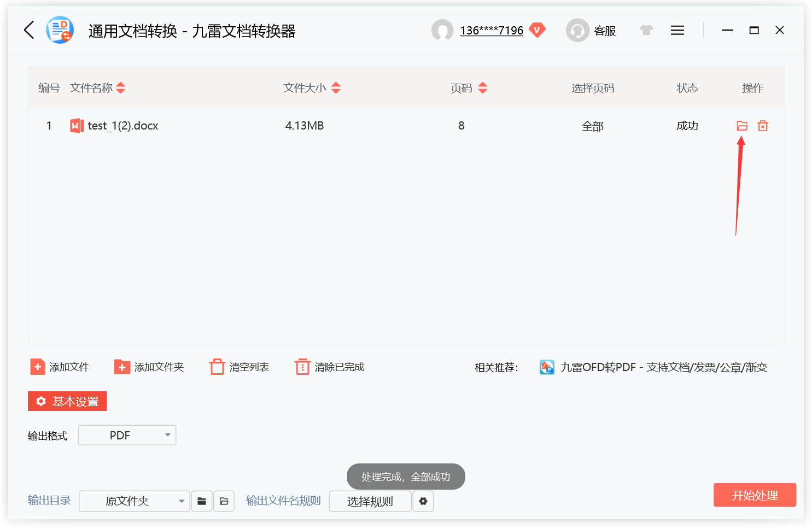The height and width of the screenshot is (529, 812).
Task: Open the output directory folder
Action: (x=224, y=501)
